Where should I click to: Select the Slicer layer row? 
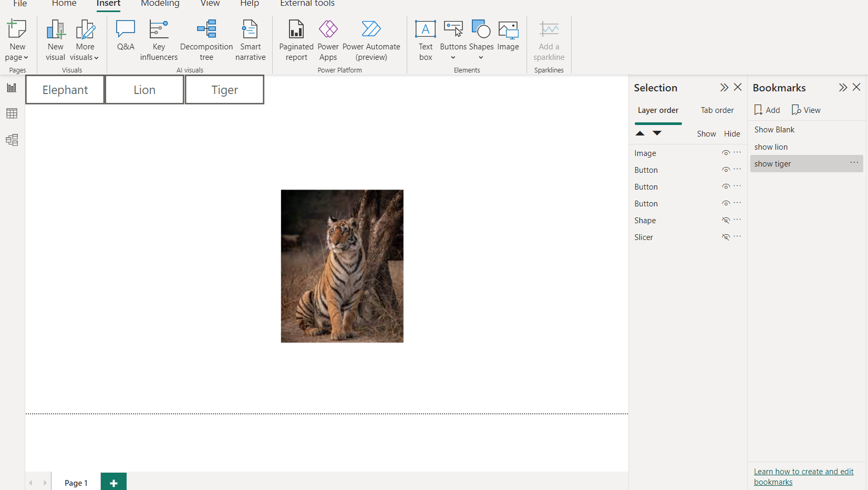click(x=687, y=237)
